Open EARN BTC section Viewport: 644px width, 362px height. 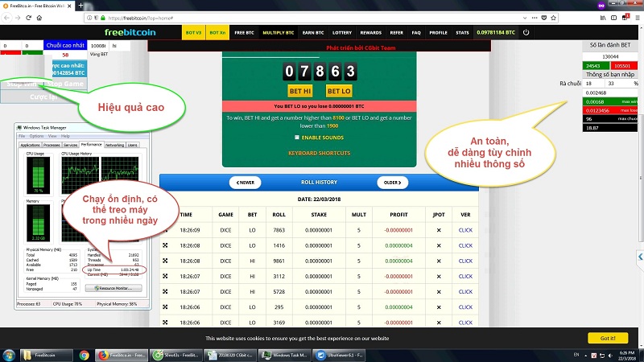click(x=313, y=32)
